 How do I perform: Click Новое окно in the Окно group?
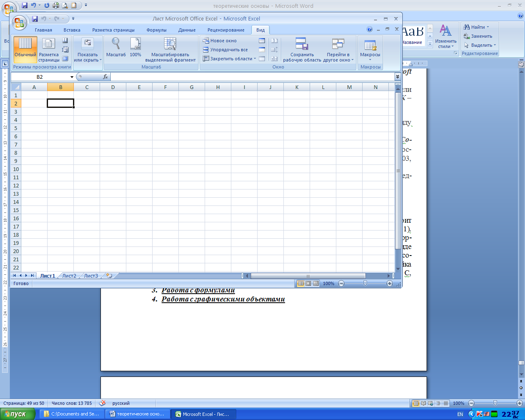(x=220, y=41)
